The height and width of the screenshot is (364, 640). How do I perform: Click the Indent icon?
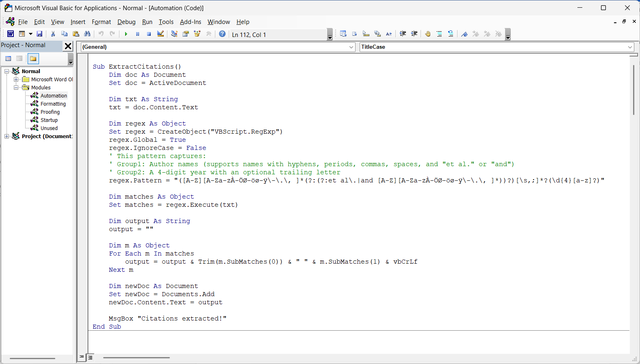pos(403,34)
